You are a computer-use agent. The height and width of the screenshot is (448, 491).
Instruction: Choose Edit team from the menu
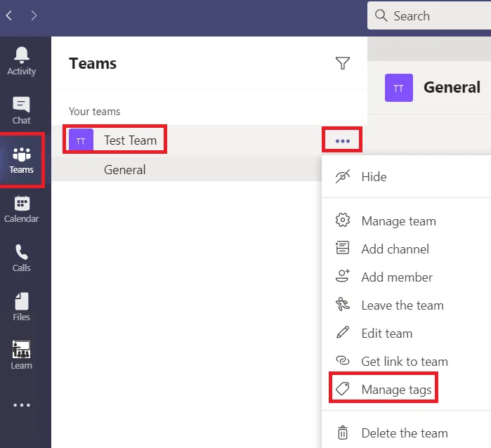pos(407,334)
